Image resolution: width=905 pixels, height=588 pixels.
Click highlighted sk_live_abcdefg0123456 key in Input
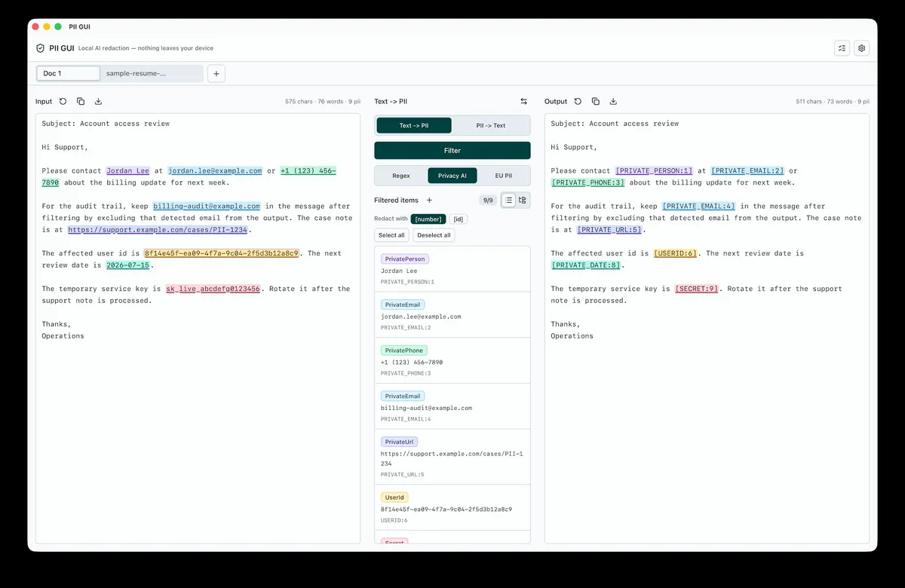[213, 289]
